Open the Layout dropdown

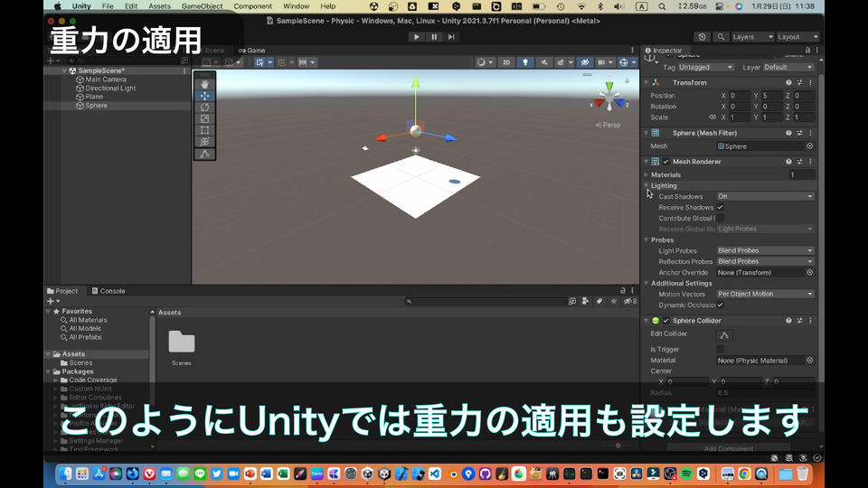coord(797,37)
